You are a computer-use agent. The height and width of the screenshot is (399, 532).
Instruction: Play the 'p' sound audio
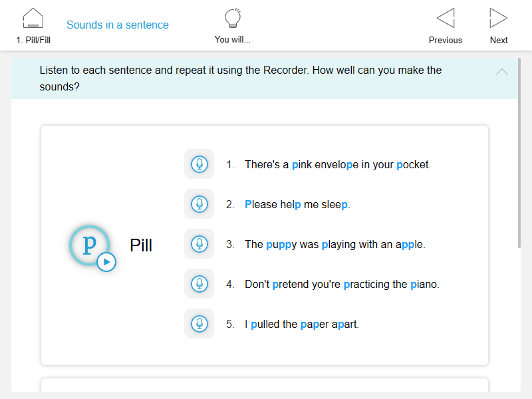click(x=106, y=262)
